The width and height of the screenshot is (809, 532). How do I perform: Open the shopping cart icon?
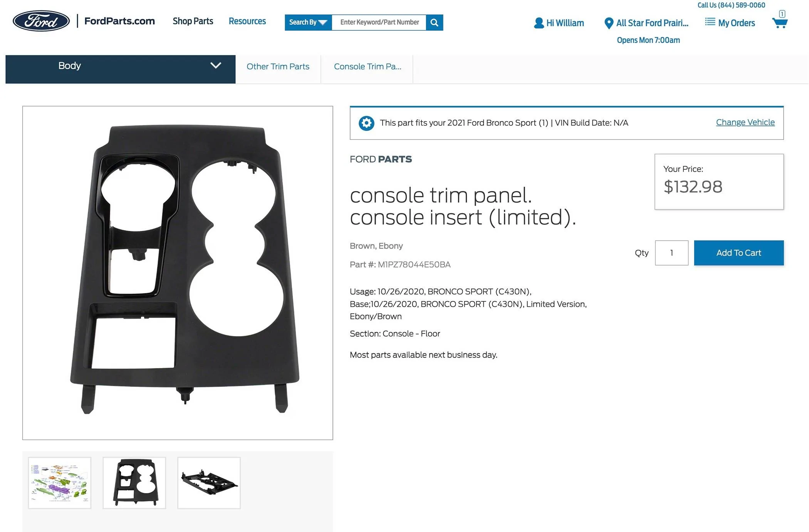click(780, 22)
